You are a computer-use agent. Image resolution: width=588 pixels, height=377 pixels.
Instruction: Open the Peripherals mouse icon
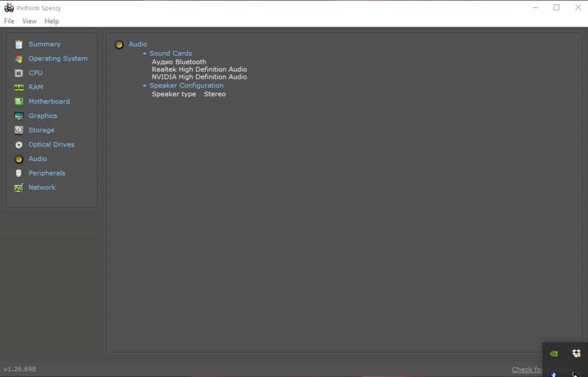tap(19, 173)
